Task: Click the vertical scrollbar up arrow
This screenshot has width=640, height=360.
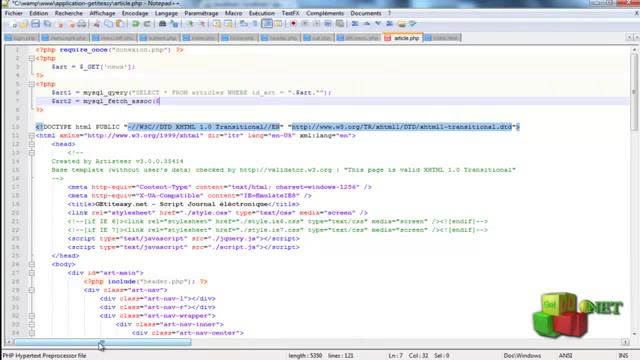Action: 634,50
